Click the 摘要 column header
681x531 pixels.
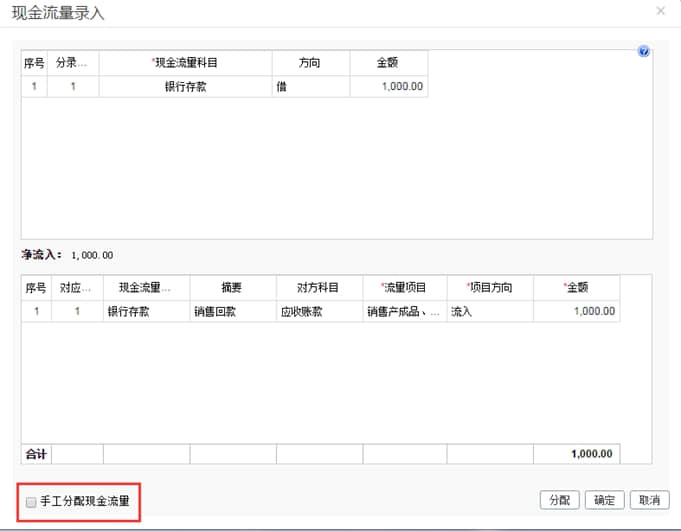click(233, 287)
